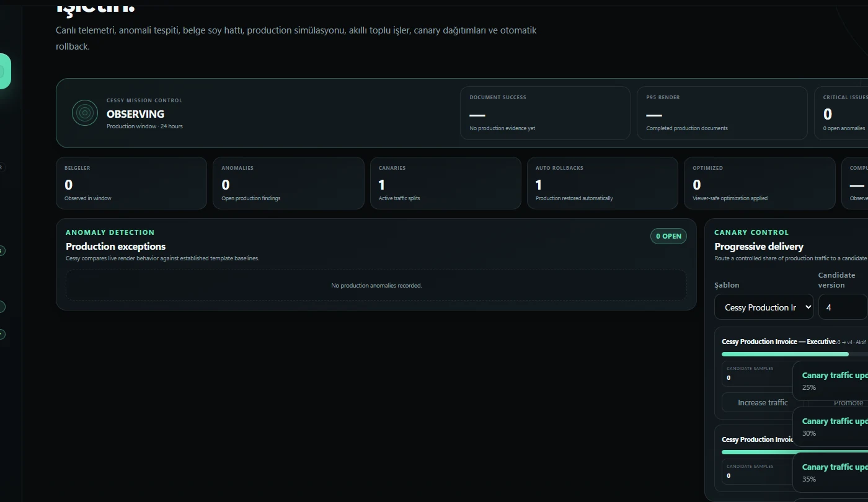Click the 'v3 → v4 · Aktif' label

click(851, 342)
